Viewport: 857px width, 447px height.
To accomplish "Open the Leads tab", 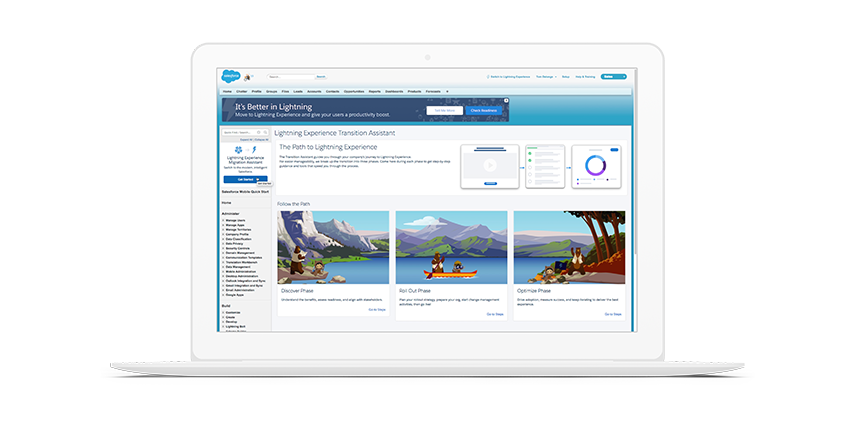I will [298, 92].
